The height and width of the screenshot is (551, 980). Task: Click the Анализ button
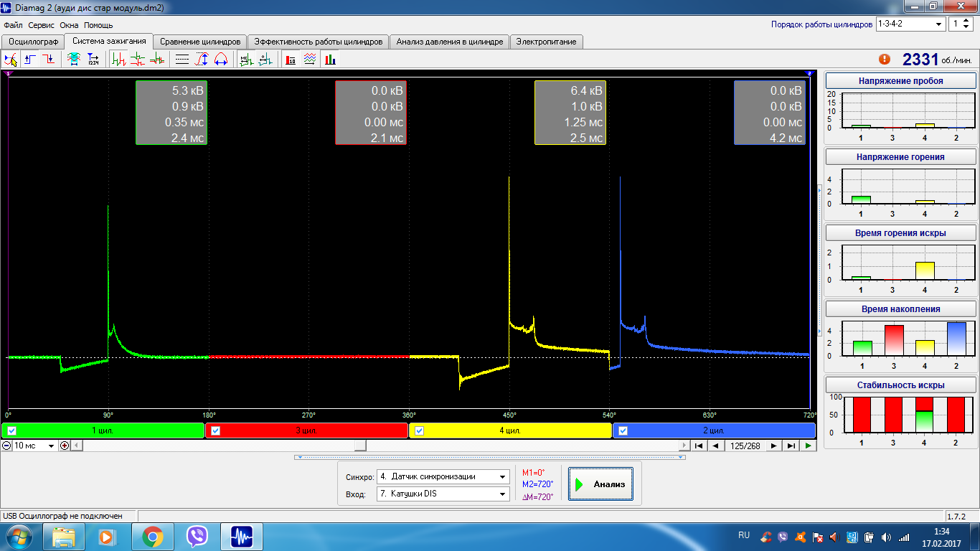click(x=600, y=484)
